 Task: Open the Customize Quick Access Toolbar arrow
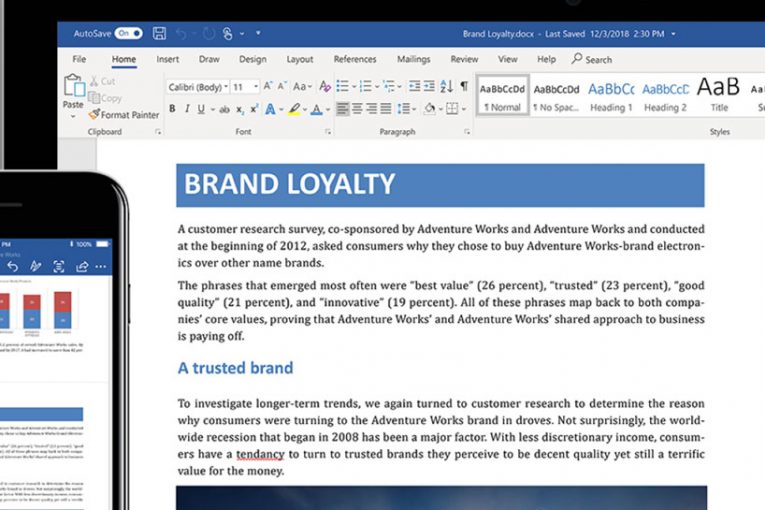point(258,33)
